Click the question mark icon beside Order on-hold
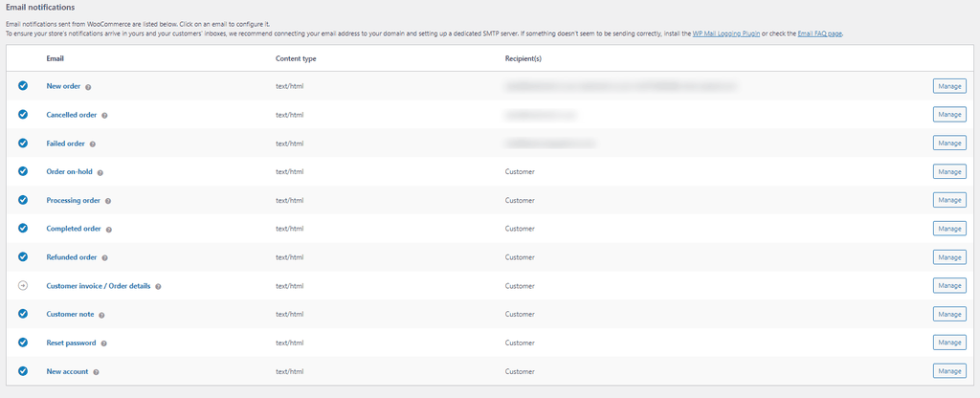The height and width of the screenshot is (398, 980). point(100,172)
